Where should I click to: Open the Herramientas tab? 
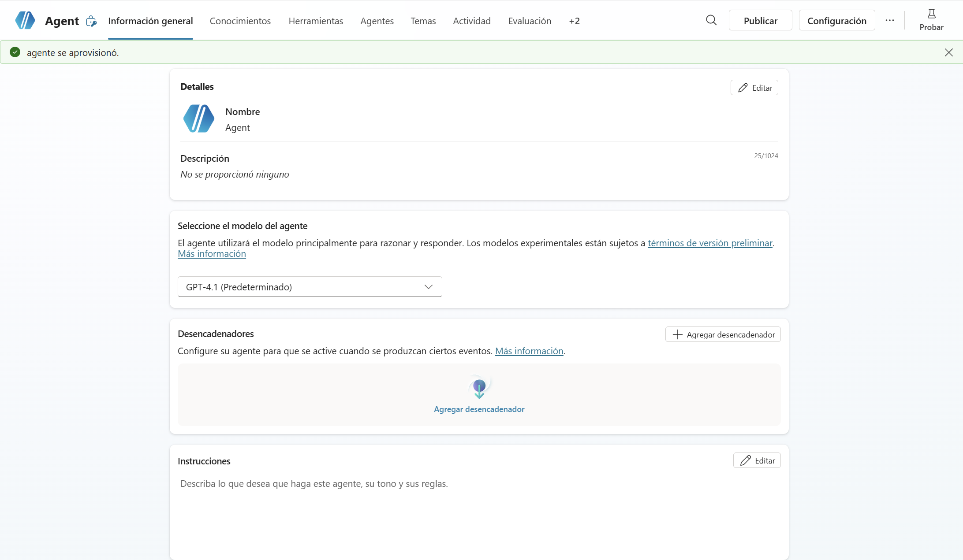316,21
